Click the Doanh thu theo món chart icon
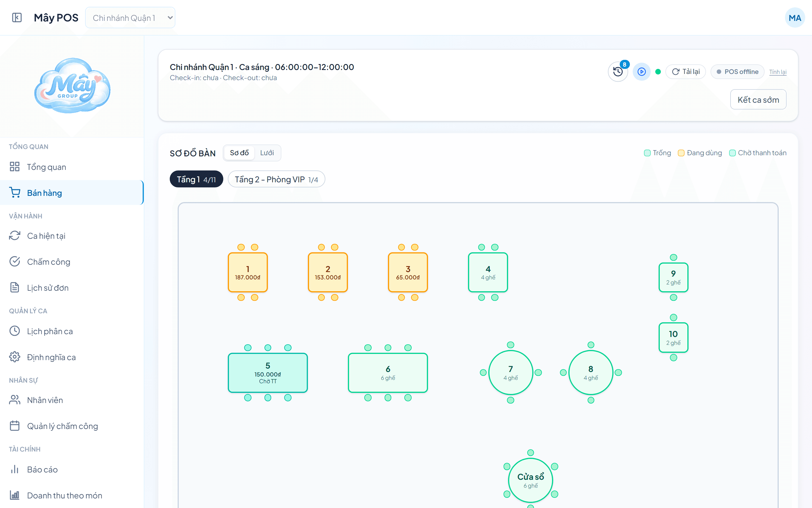The height and width of the screenshot is (508, 812). [x=14, y=495]
